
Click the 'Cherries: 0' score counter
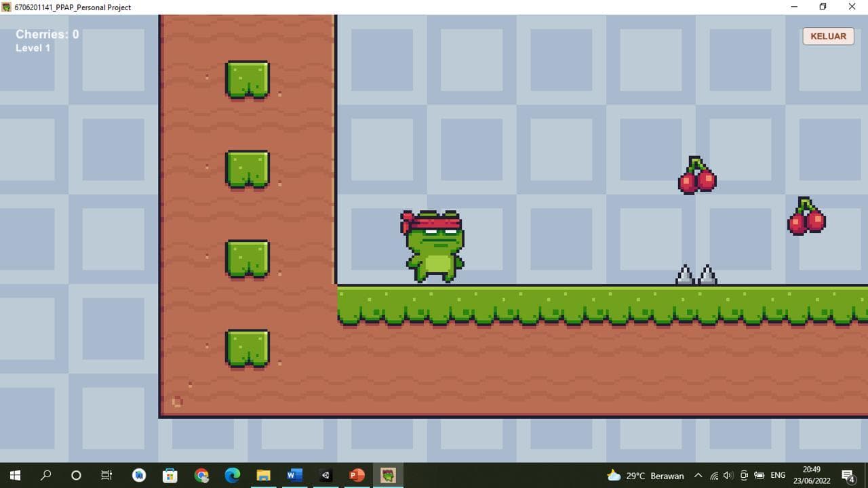(x=47, y=34)
